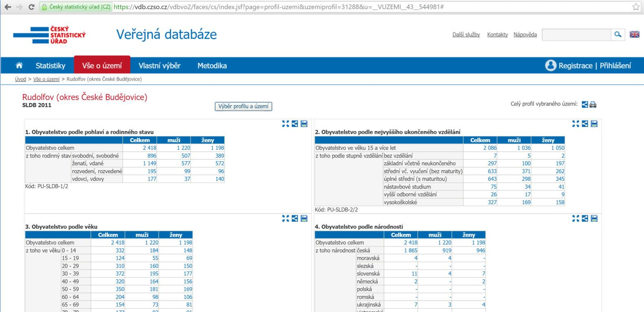Screen dimensions: 644x312
Task: Maximize table 4 population by nationality
Action: (x=576, y=218)
